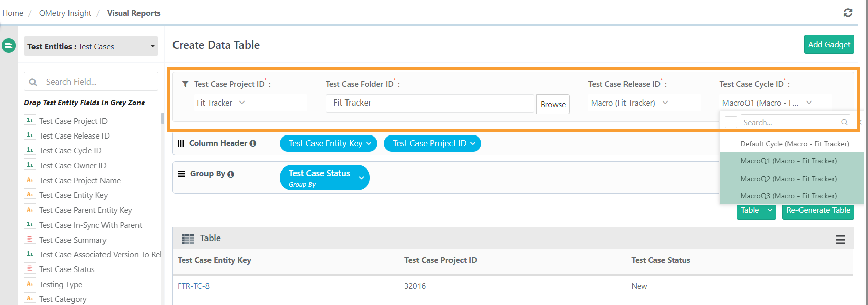Select MacroQ2 (Macro - Fit Tracker) option
The width and height of the screenshot is (868, 305).
coord(788,179)
